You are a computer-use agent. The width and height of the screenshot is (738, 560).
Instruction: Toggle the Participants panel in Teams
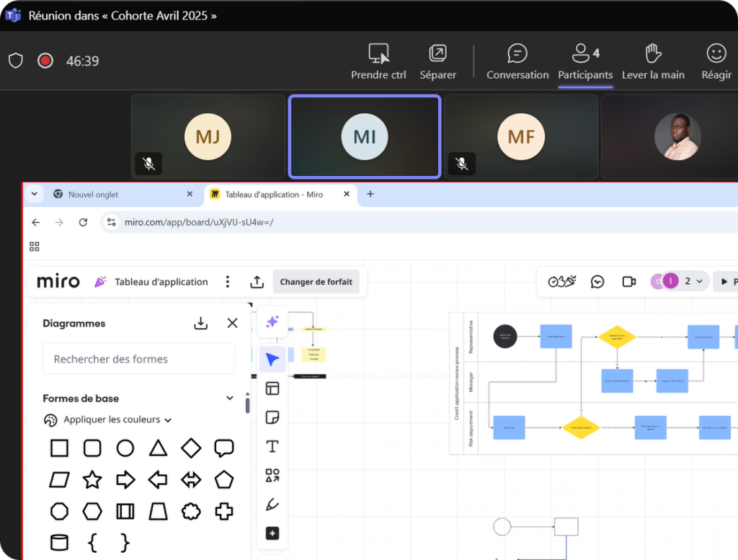(x=585, y=62)
